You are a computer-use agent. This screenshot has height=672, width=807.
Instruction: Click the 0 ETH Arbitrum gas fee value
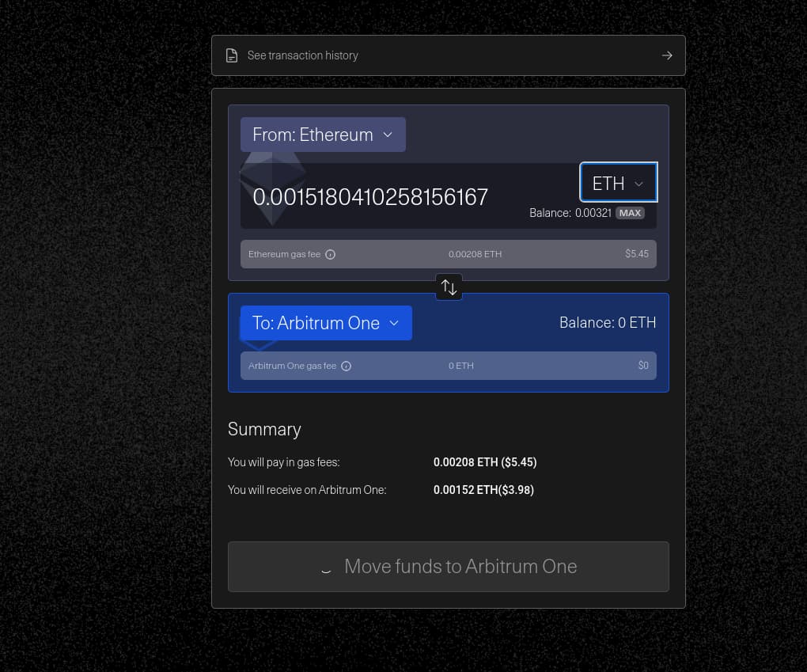click(x=461, y=366)
